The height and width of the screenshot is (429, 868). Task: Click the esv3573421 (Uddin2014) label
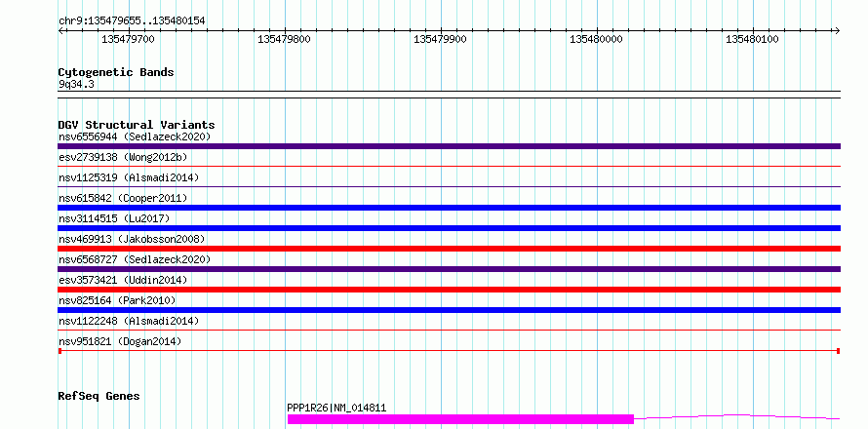(123, 280)
